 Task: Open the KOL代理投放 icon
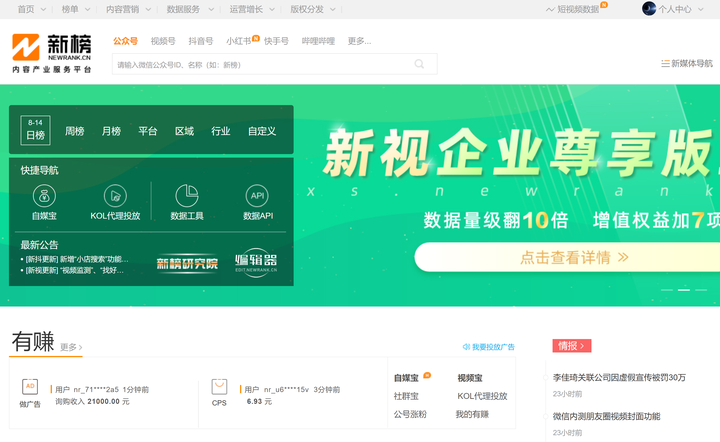[x=115, y=196]
